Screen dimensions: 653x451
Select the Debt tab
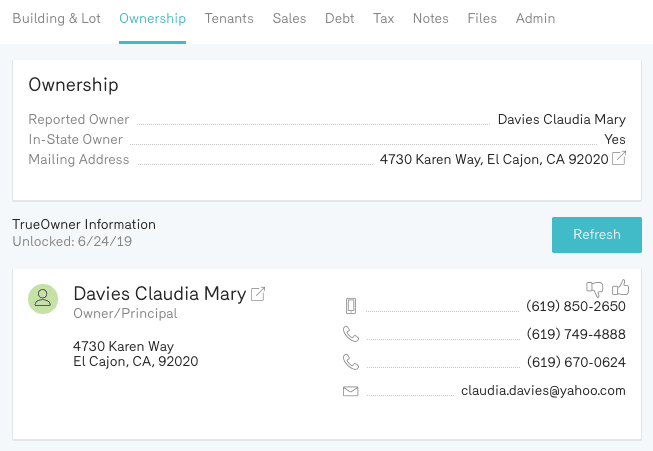(x=339, y=19)
